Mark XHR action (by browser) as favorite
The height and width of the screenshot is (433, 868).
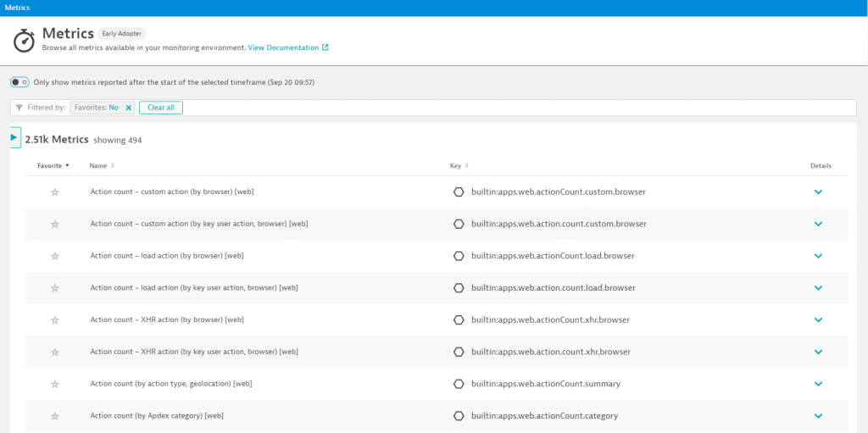tap(55, 320)
